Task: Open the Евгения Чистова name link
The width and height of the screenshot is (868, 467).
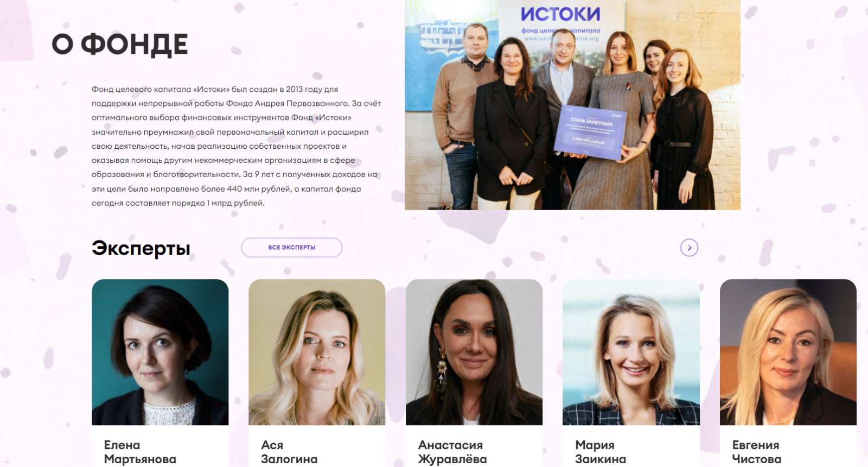Action: (x=757, y=452)
